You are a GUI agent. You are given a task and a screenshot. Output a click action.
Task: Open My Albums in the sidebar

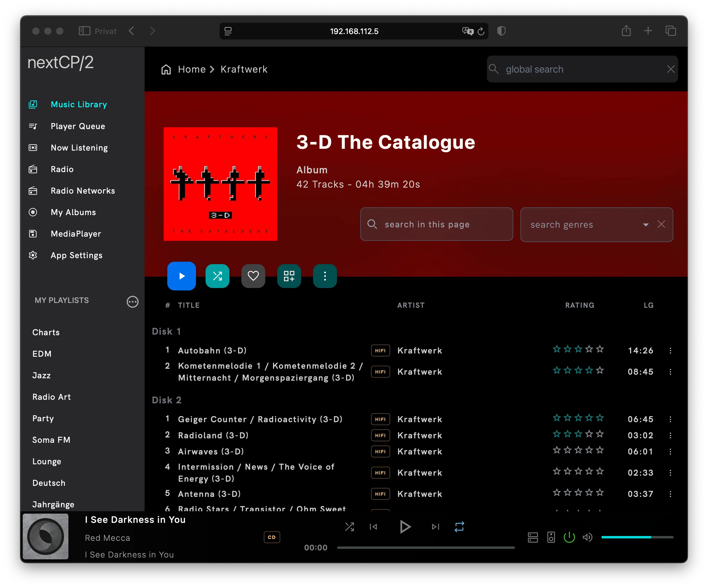click(73, 212)
